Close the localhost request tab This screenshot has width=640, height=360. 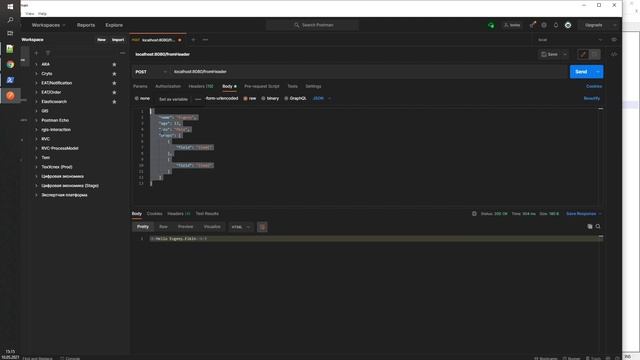(x=180, y=40)
